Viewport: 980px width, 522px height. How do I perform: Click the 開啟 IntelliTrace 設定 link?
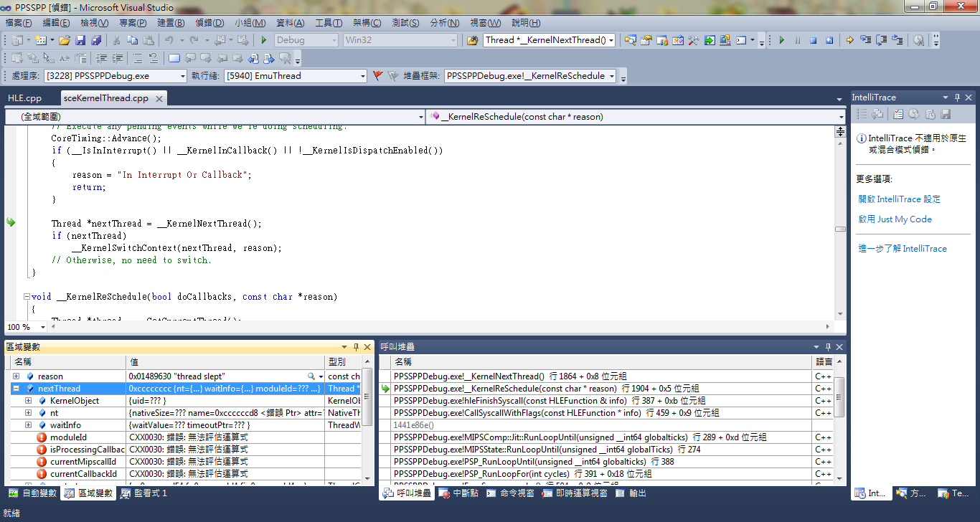[x=899, y=199]
